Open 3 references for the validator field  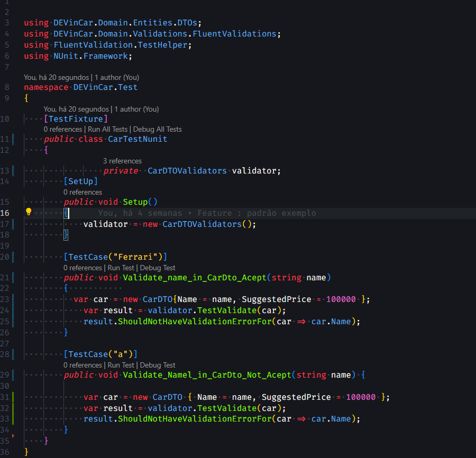pos(122,160)
